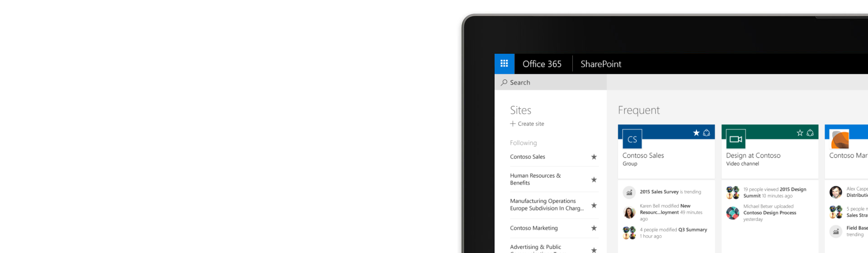Toggle star for Manufacturing Operations Europe site
This screenshot has width=868, height=253.
coord(594,205)
